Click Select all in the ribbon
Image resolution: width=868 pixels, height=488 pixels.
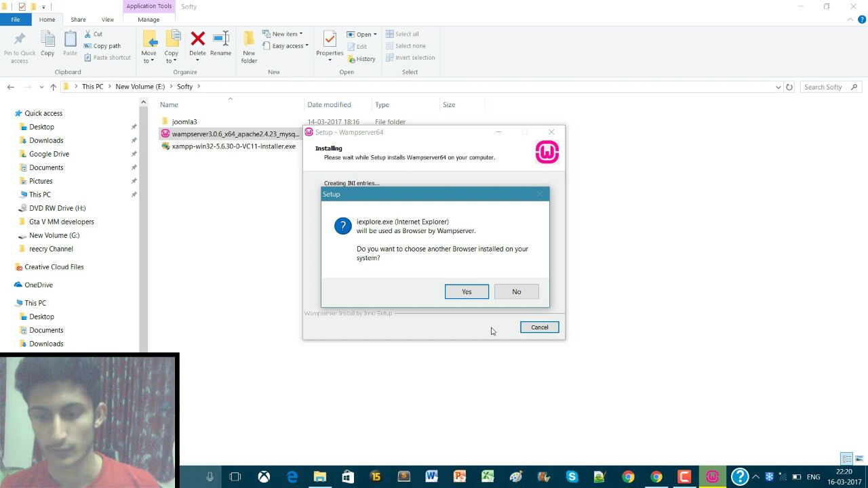[402, 34]
